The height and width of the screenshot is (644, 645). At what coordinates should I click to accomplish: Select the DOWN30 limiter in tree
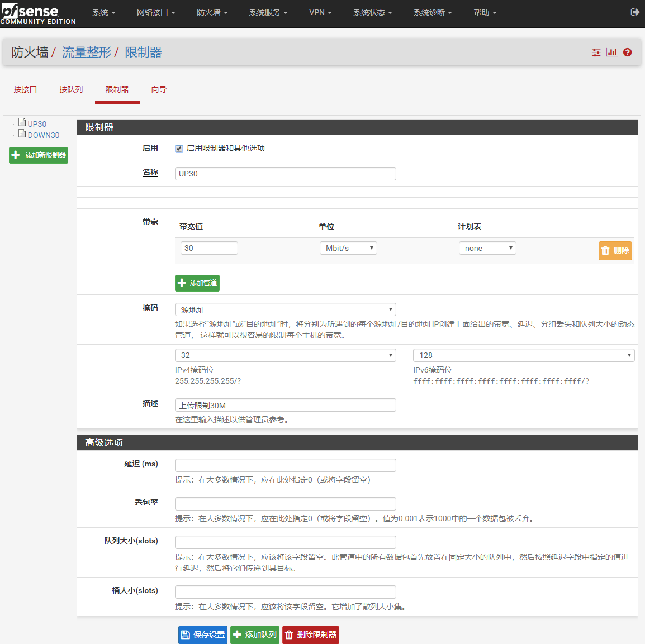43,135
